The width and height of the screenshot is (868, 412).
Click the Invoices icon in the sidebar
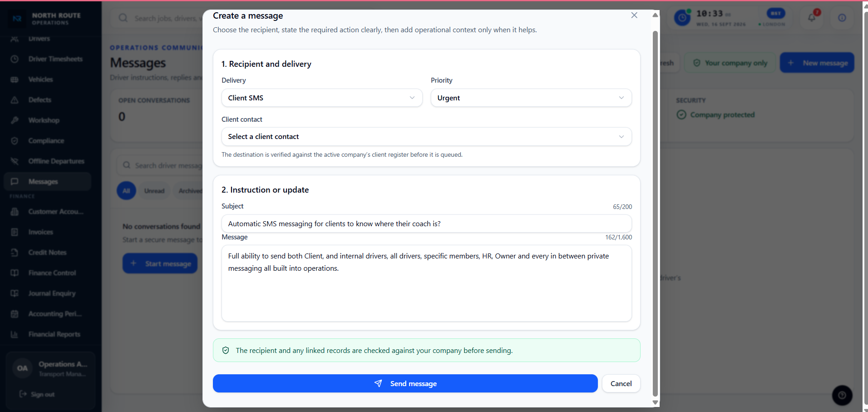[x=15, y=232]
